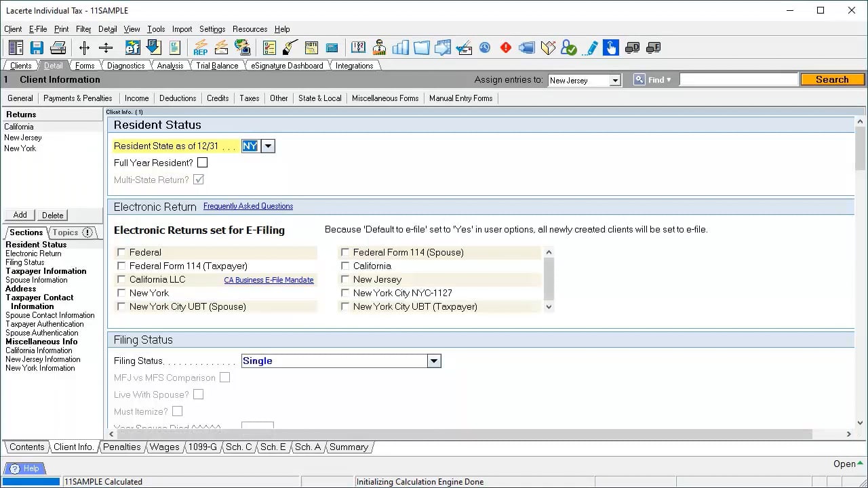Open Frequently Asked Questions link
This screenshot has width=868, height=488.
(x=248, y=206)
